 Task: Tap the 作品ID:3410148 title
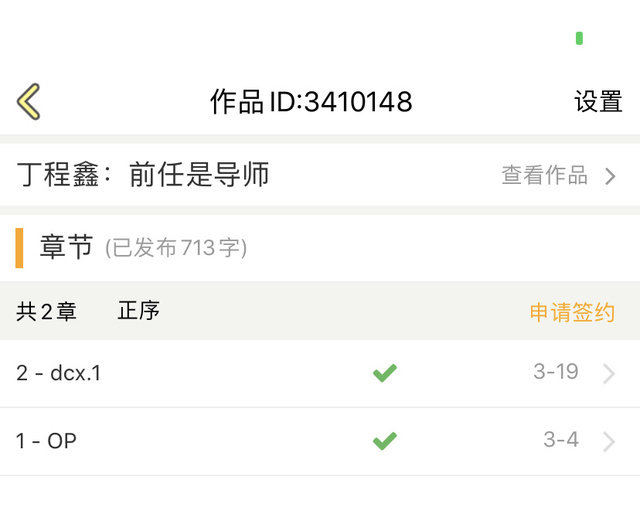tap(311, 101)
